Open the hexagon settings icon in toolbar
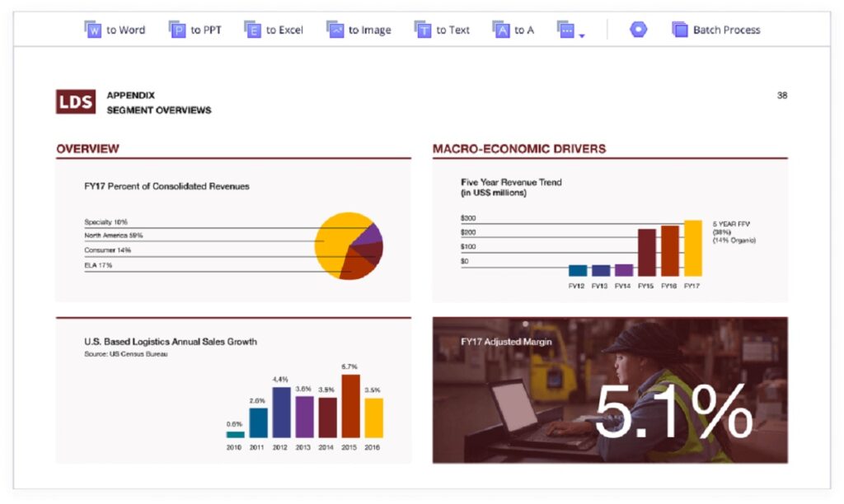This screenshot has width=844, height=504. click(x=638, y=30)
